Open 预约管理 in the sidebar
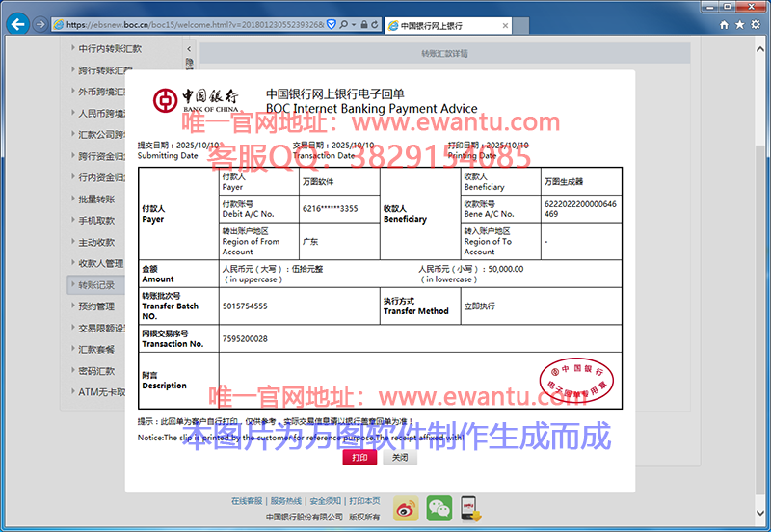Viewport: 771px width, 532px height. coord(96,306)
